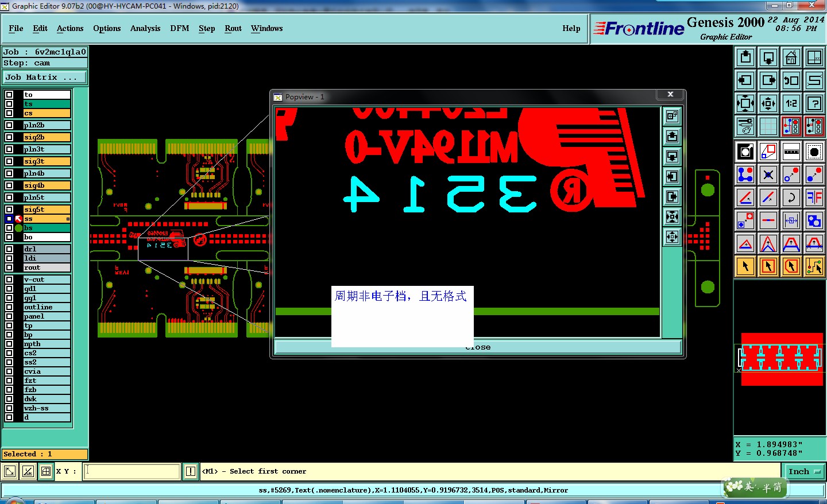Toggle the checkbox for layer bs
Screen dimensions: 827x504
(9, 228)
